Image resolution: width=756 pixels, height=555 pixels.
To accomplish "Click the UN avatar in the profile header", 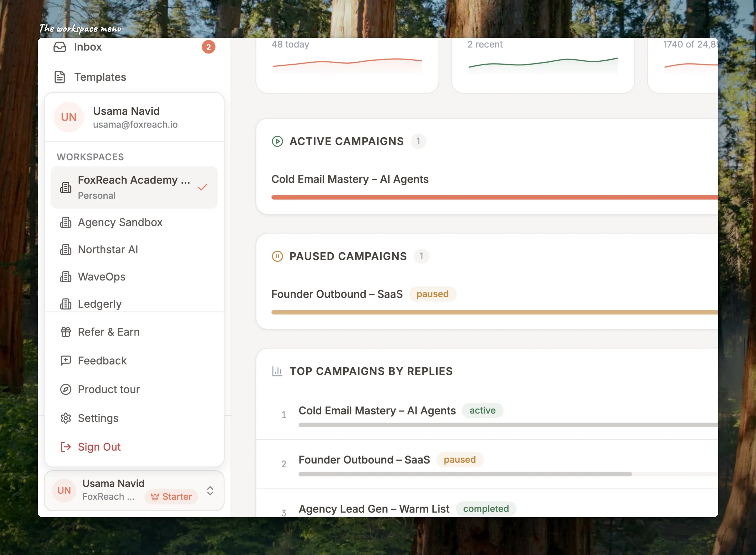I will 69,117.
